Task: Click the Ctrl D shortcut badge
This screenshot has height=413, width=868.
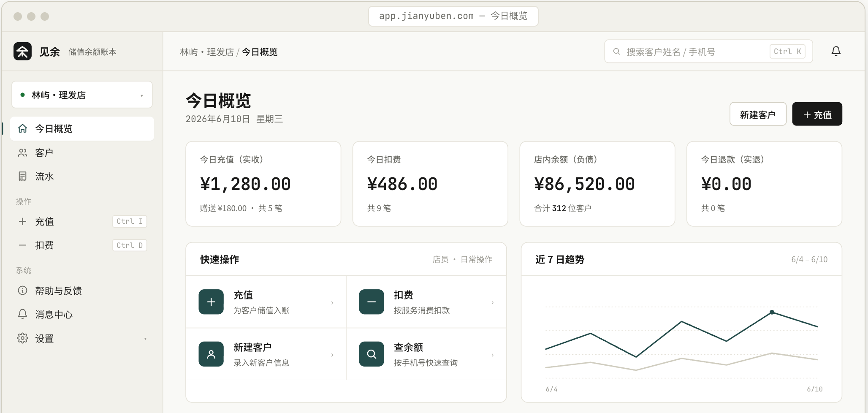Action: point(130,245)
